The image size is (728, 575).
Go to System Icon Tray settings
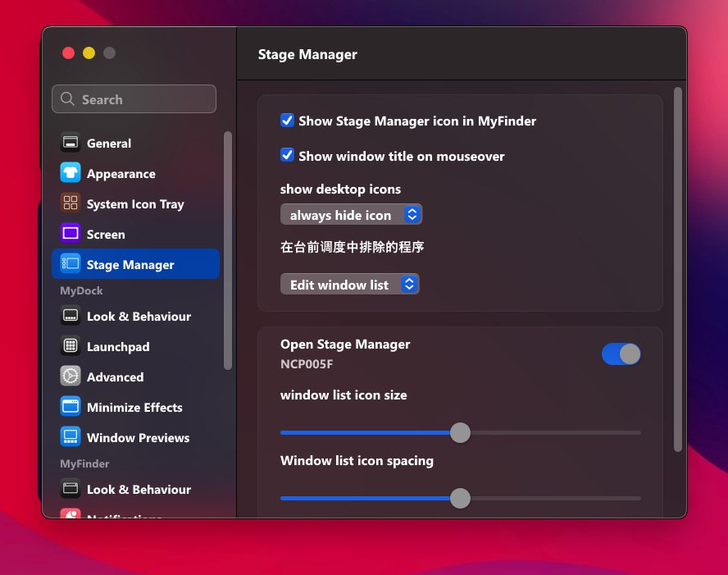(x=134, y=203)
